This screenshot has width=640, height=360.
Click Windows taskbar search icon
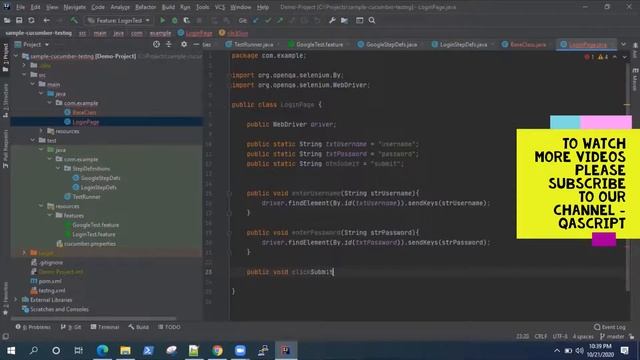[x=34, y=350]
